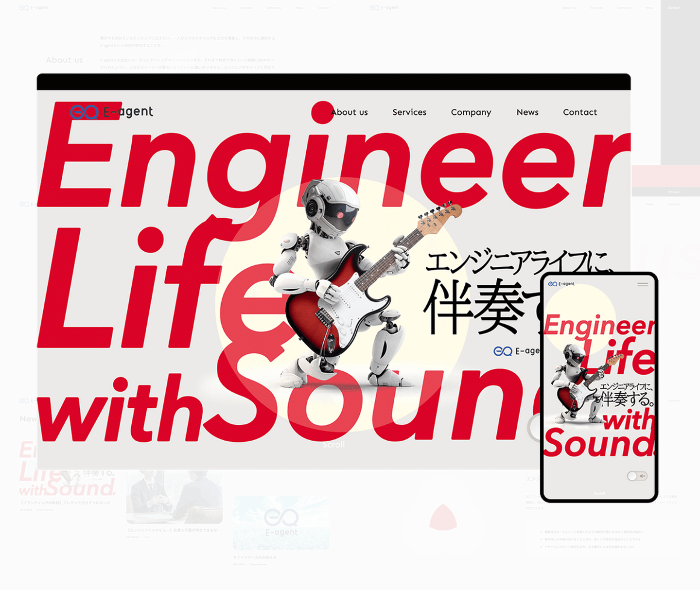Go to the Company nav link
This screenshot has height=590, width=700.
(x=471, y=112)
